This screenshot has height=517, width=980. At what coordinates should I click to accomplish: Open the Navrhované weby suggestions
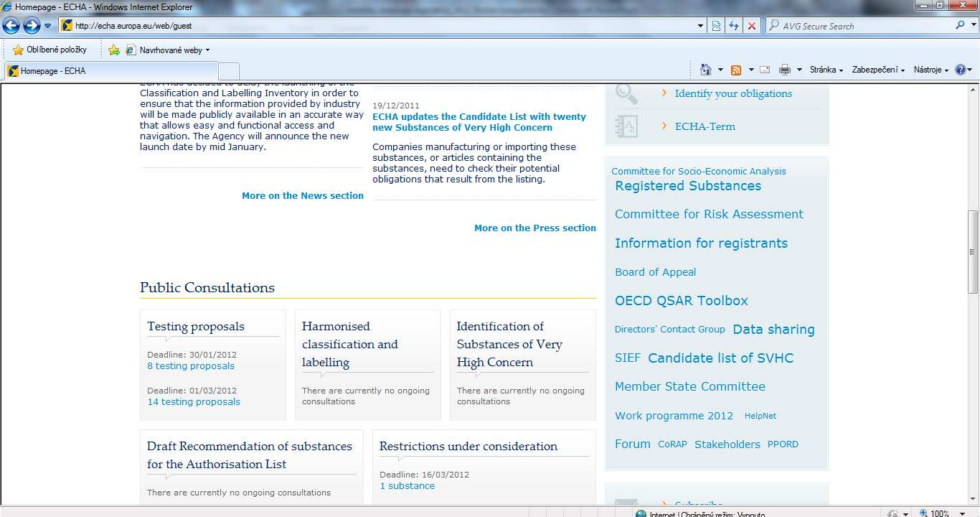168,50
